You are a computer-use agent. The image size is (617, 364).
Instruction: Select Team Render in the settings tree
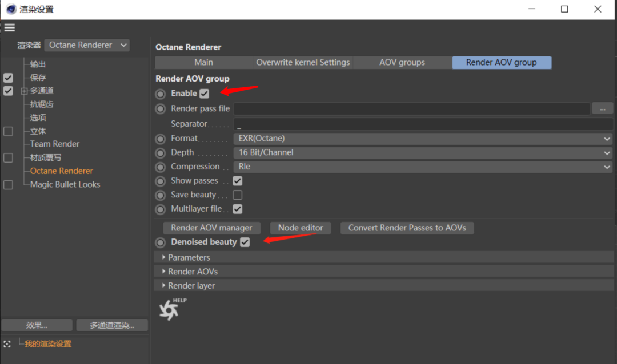click(x=55, y=144)
